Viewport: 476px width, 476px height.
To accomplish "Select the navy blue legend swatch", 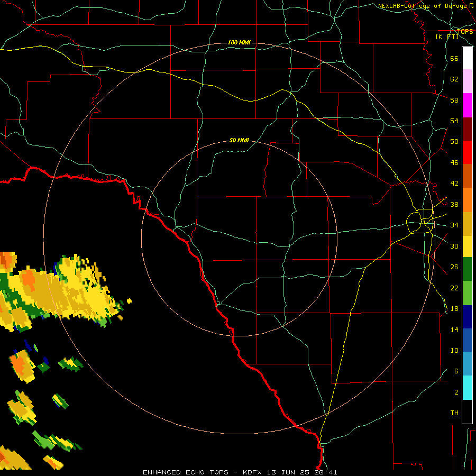I will point(467,317).
